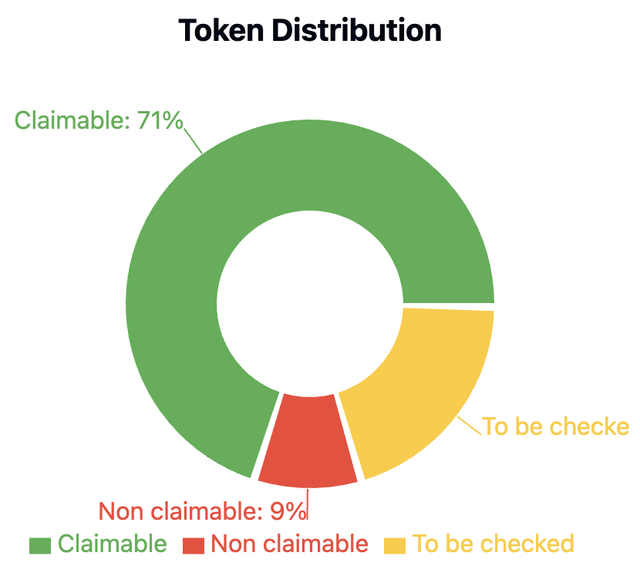Click the "Token Distribution" chart title
640x583 pixels.
click(310, 30)
